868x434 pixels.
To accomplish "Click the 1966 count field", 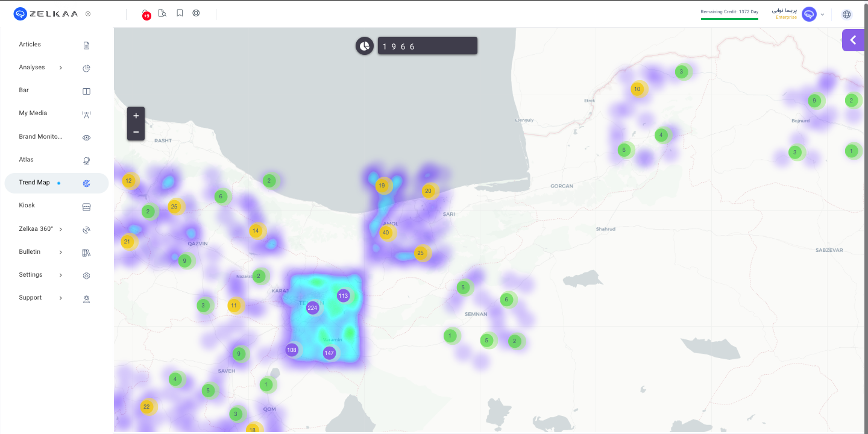I will click(x=427, y=46).
